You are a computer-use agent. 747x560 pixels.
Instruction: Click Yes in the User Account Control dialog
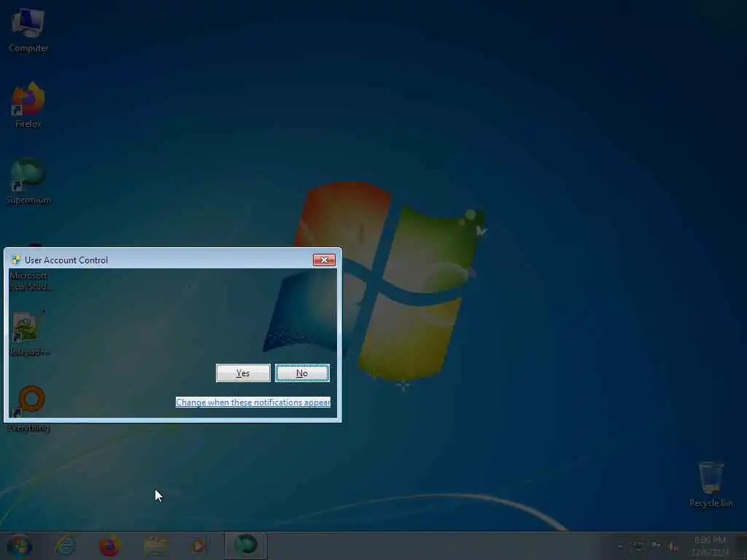[x=243, y=373]
